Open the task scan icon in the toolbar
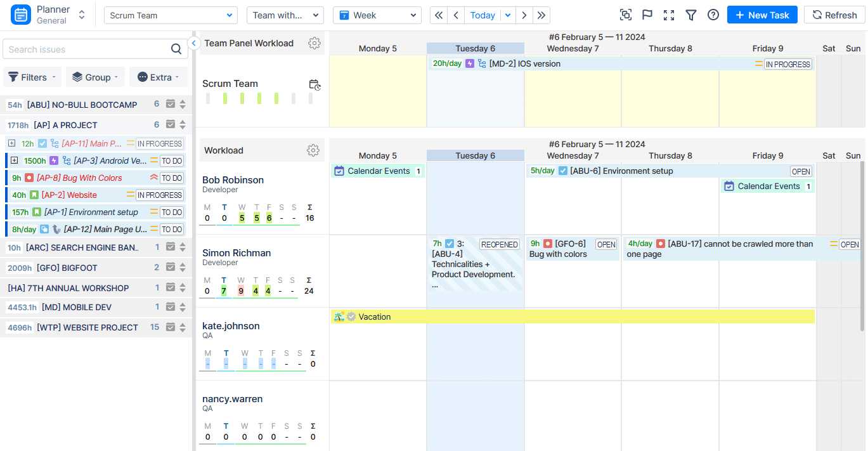The height and width of the screenshot is (451, 868). tap(625, 14)
